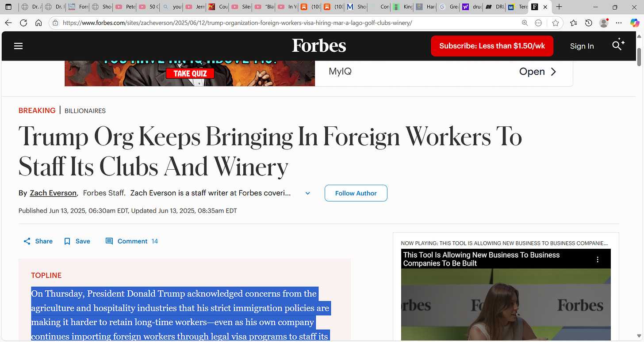Go to browser home page
This screenshot has width=644, height=342.
[x=38, y=23]
